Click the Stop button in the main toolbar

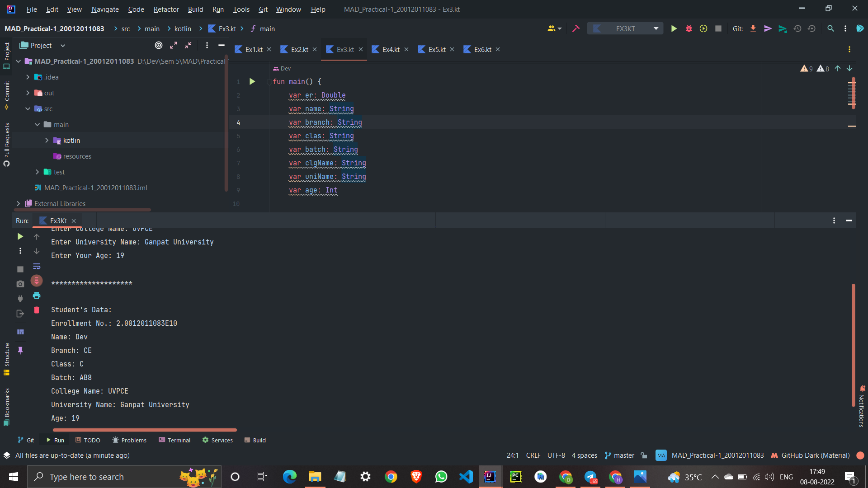718,28
